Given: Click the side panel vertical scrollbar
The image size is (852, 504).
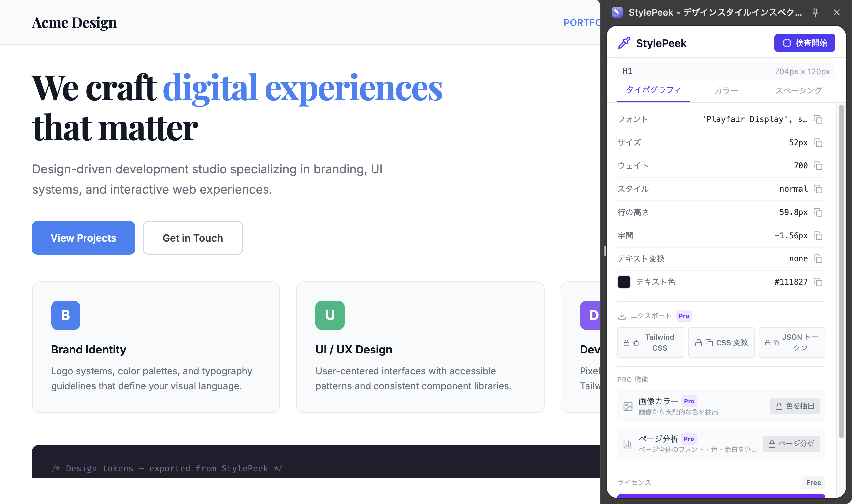Looking at the screenshot, I should pyautogui.click(x=841, y=272).
